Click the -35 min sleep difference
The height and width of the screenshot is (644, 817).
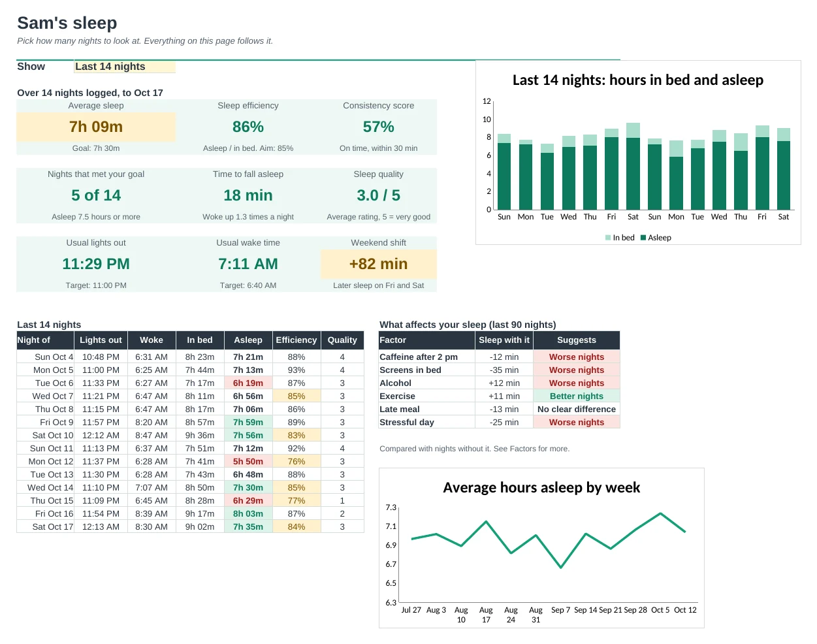point(504,370)
